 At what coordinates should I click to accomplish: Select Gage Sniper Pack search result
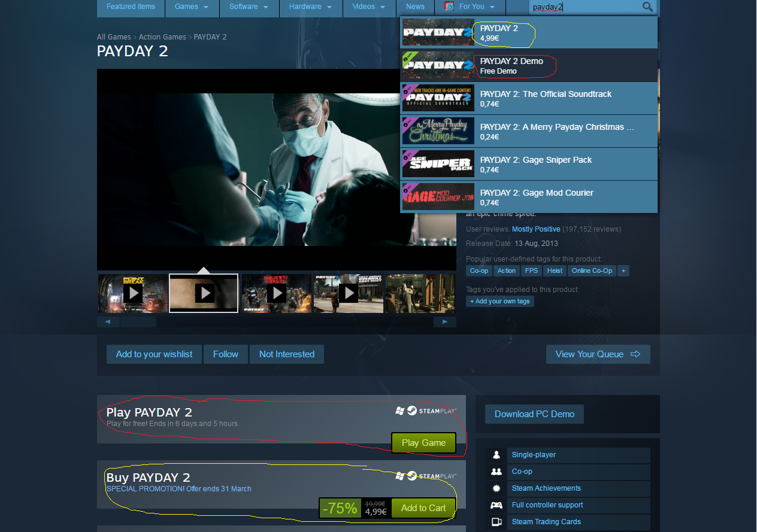tap(529, 164)
